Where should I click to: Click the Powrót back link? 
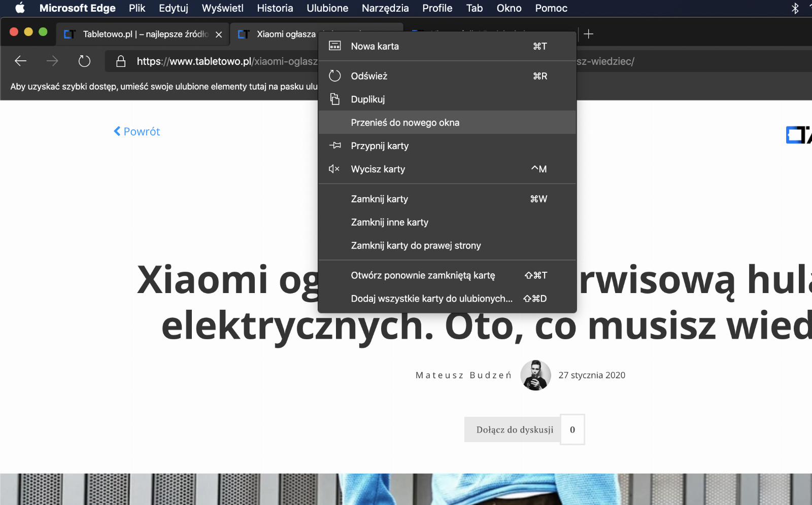[x=137, y=131]
